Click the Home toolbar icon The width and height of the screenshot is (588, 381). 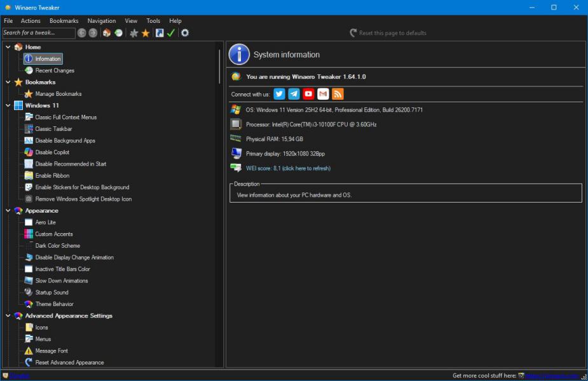click(107, 33)
